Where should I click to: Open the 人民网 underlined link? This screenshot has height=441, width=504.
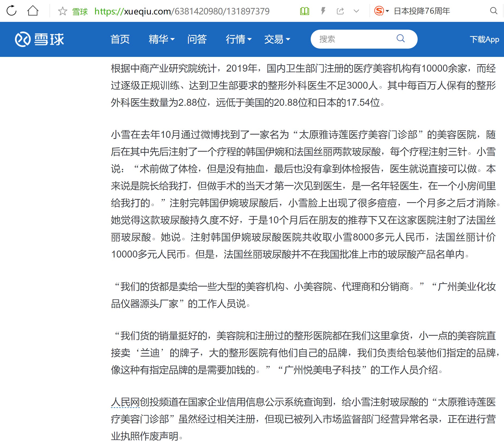[x=125, y=402]
